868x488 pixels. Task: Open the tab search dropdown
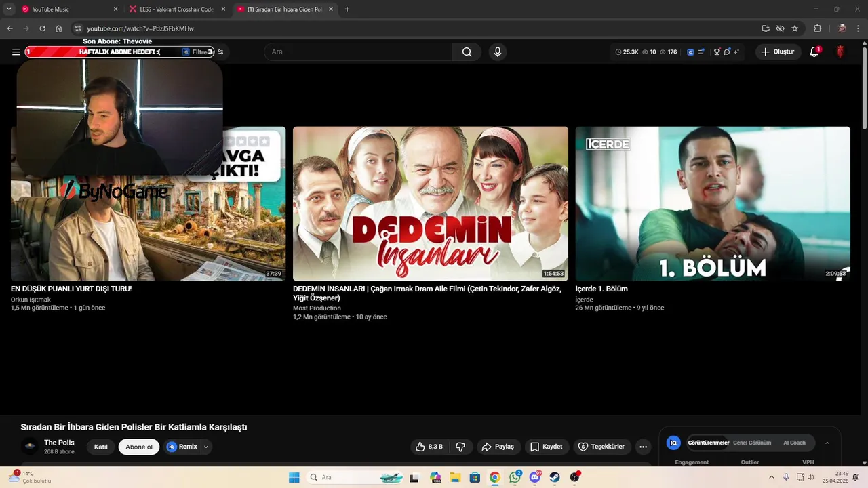(9, 9)
